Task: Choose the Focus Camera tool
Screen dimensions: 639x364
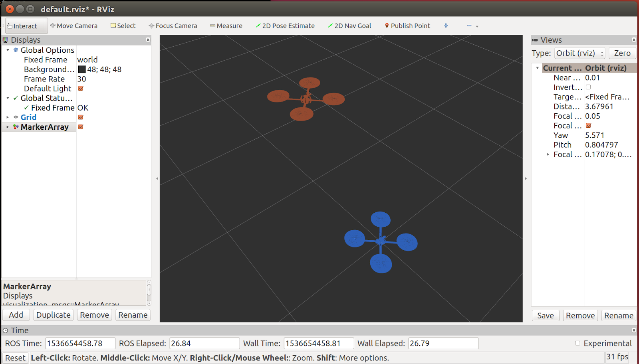Action: pos(173,26)
